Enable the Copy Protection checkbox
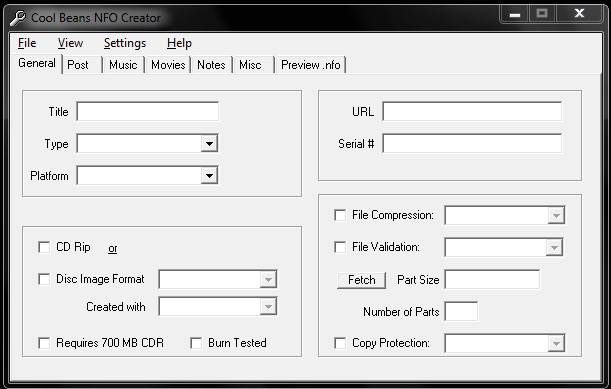611x389 pixels. pyautogui.click(x=340, y=343)
